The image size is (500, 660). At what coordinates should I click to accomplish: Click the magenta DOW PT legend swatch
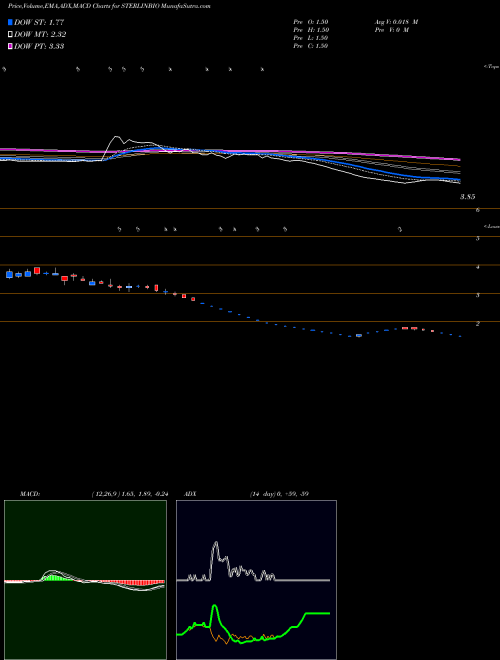tap(10, 46)
